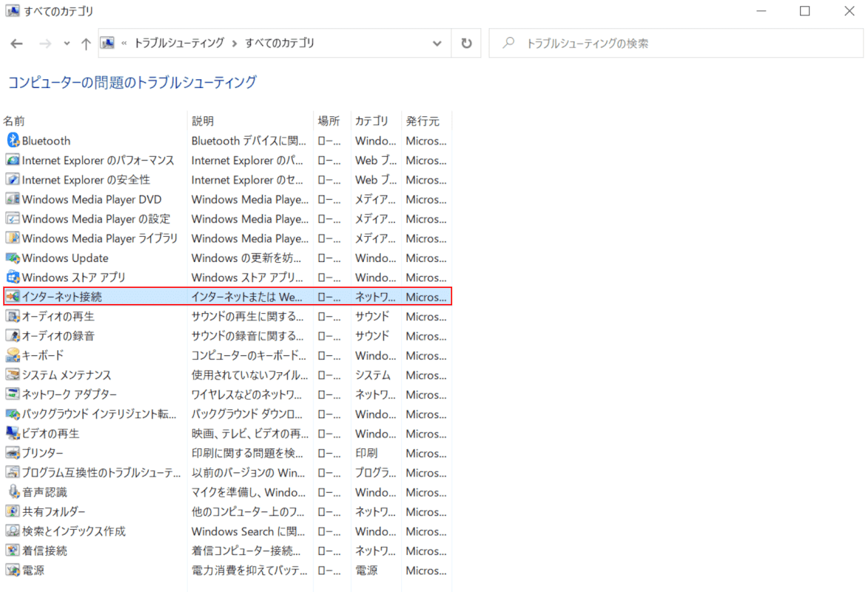Viewport: 868px width, 592px height.
Task: Go back with the left arrow button
Action: [16, 43]
